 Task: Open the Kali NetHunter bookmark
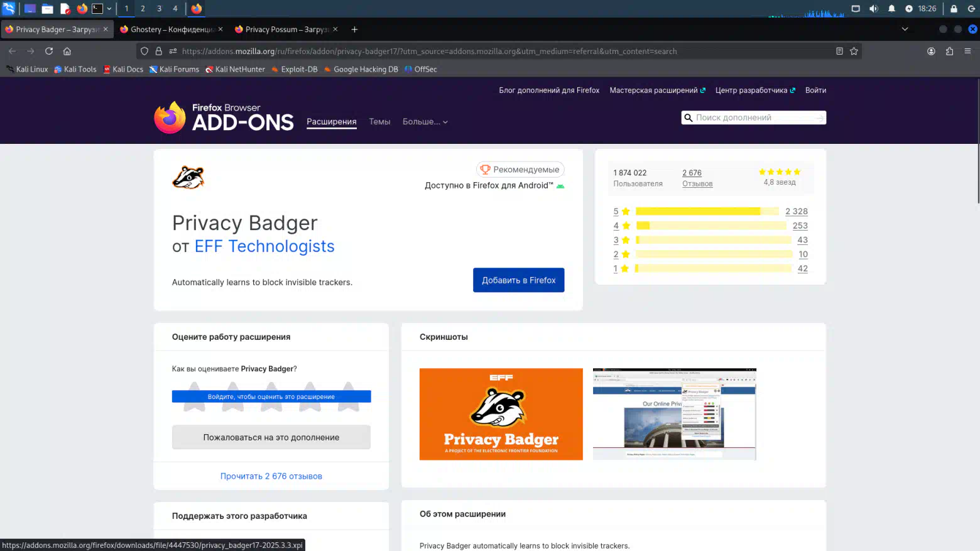pos(235,70)
